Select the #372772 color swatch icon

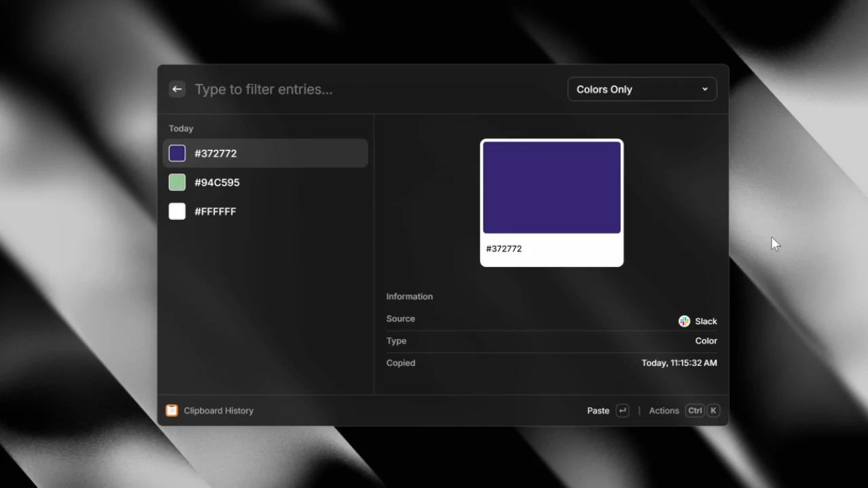tap(176, 153)
